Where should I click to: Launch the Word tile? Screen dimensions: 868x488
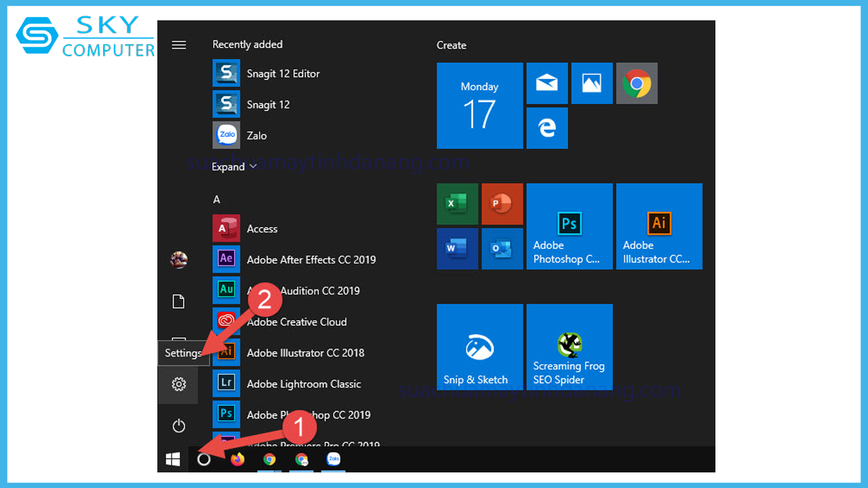pos(457,249)
